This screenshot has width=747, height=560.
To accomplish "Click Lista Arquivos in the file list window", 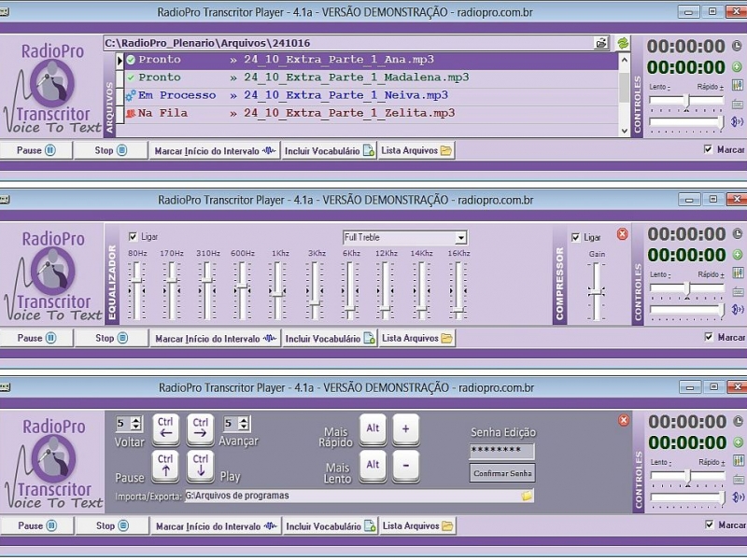I will (416, 151).
